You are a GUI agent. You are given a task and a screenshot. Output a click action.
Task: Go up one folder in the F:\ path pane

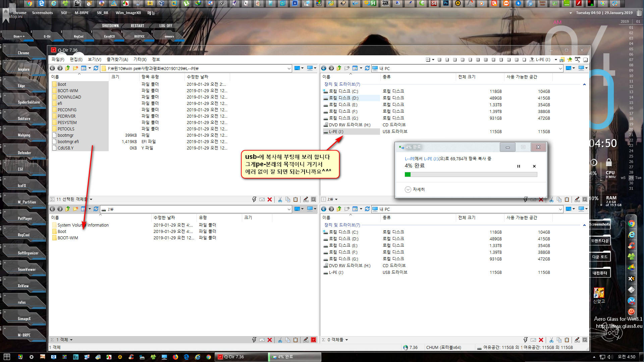click(x=67, y=68)
